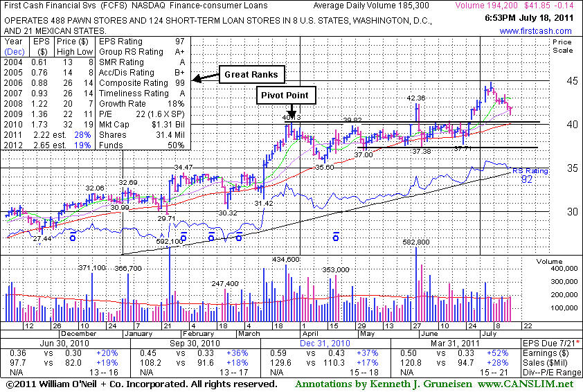
Task: Select the Jun 30, 2010 quarter header
Action: pyautogui.click(x=64, y=344)
